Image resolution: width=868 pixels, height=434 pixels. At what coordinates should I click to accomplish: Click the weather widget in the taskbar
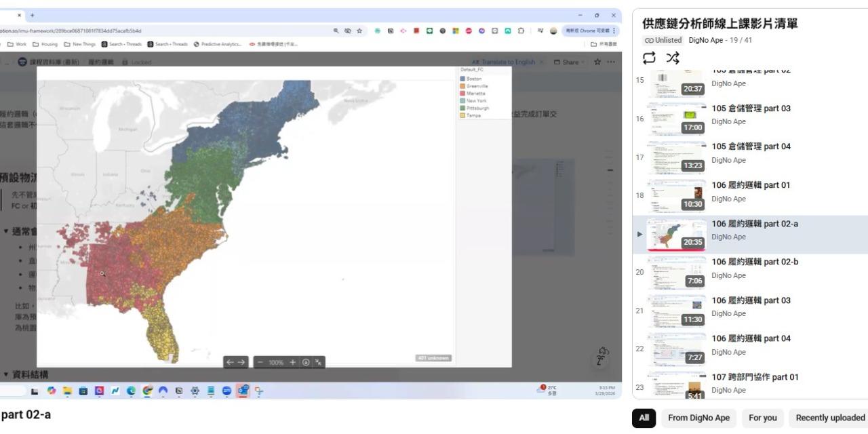(548, 390)
